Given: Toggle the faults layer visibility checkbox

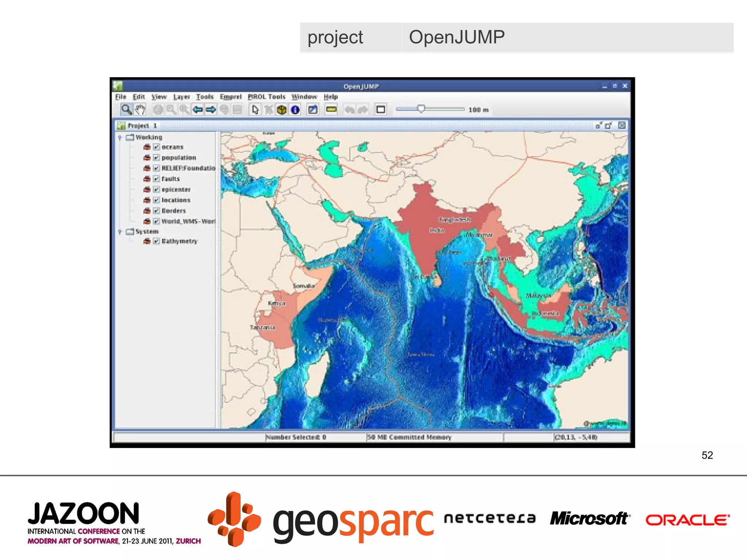Looking at the screenshot, I should point(156,179).
